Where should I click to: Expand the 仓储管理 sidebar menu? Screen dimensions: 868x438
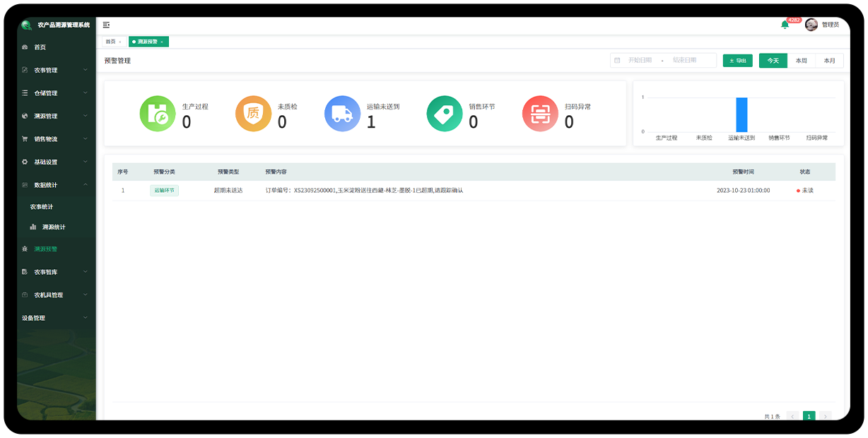55,93
